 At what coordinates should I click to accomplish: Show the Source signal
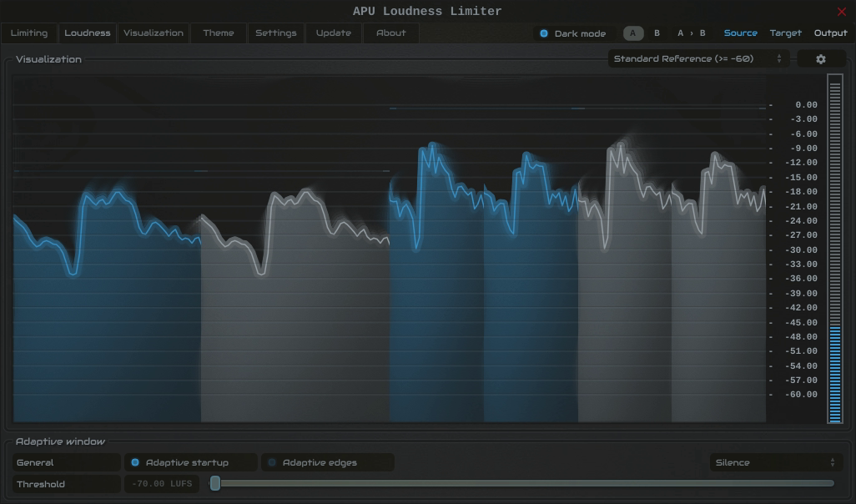[740, 33]
